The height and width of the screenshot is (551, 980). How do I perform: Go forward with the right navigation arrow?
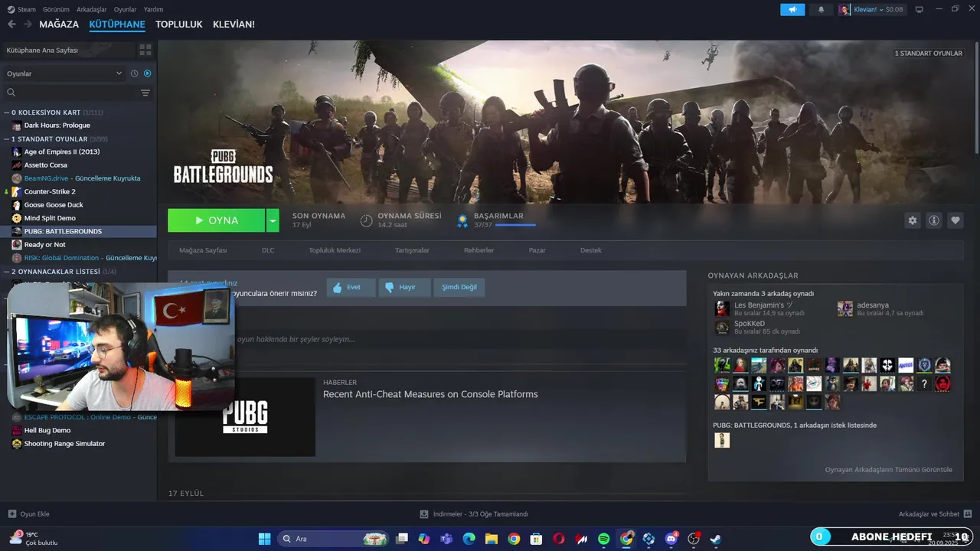pos(28,24)
